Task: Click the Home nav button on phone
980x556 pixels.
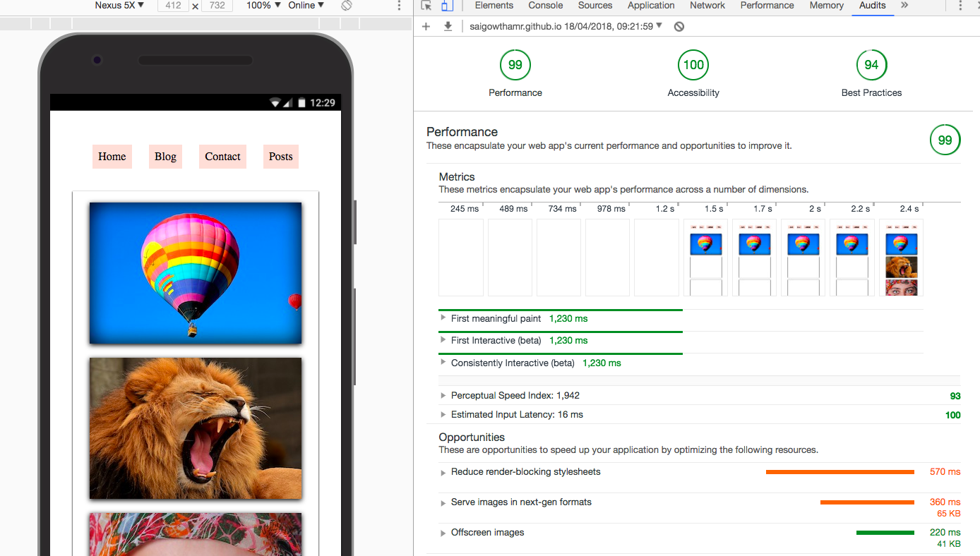Action: tap(112, 157)
